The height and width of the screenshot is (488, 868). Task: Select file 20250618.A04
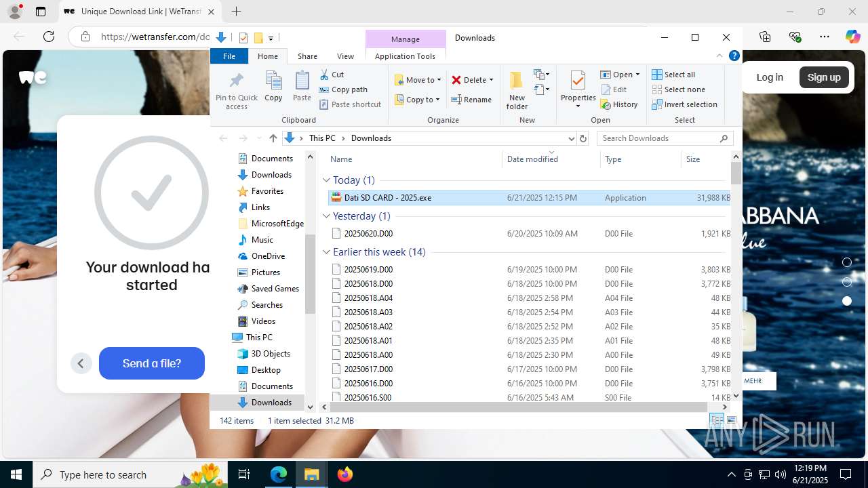pyautogui.click(x=529, y=298)
